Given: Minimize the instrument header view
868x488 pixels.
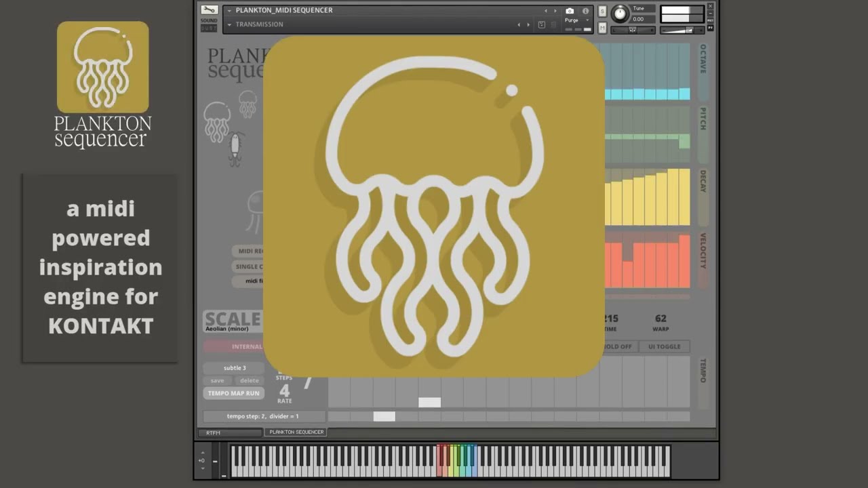Looking at the screenshot, I should 711,13.
